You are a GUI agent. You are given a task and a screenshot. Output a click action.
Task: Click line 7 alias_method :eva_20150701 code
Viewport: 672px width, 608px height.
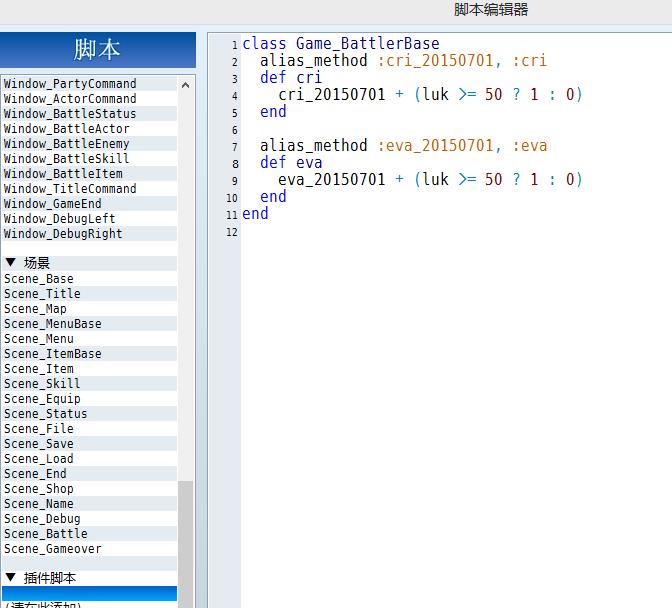[x=403, y=146]
